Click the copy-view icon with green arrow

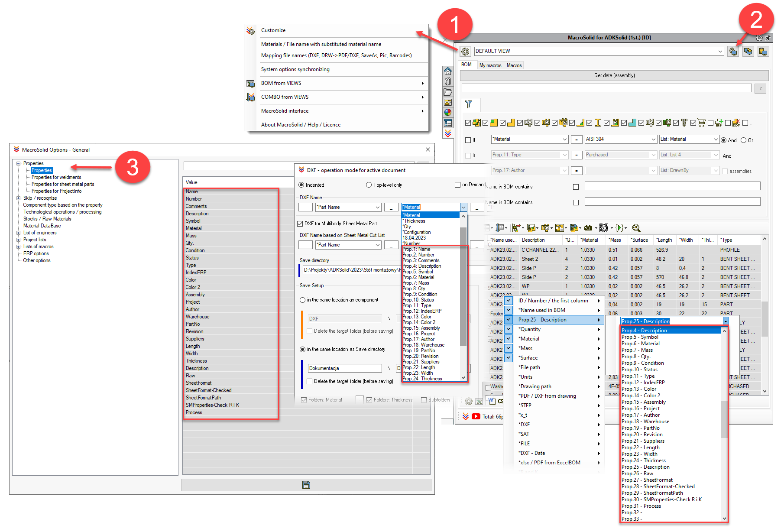(x=748, y=52)
